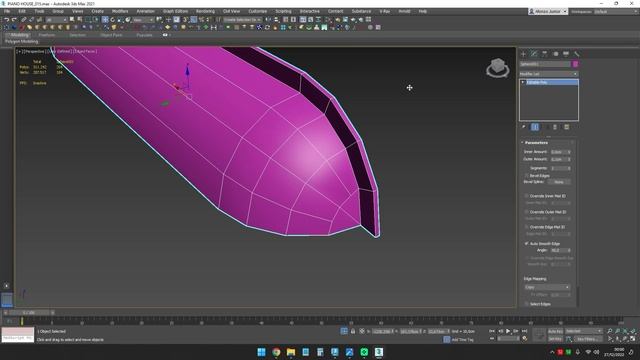Toggle Show End Result in modifier stack
This screenshot has height=360, width=640.
click(x=535, y=127)
